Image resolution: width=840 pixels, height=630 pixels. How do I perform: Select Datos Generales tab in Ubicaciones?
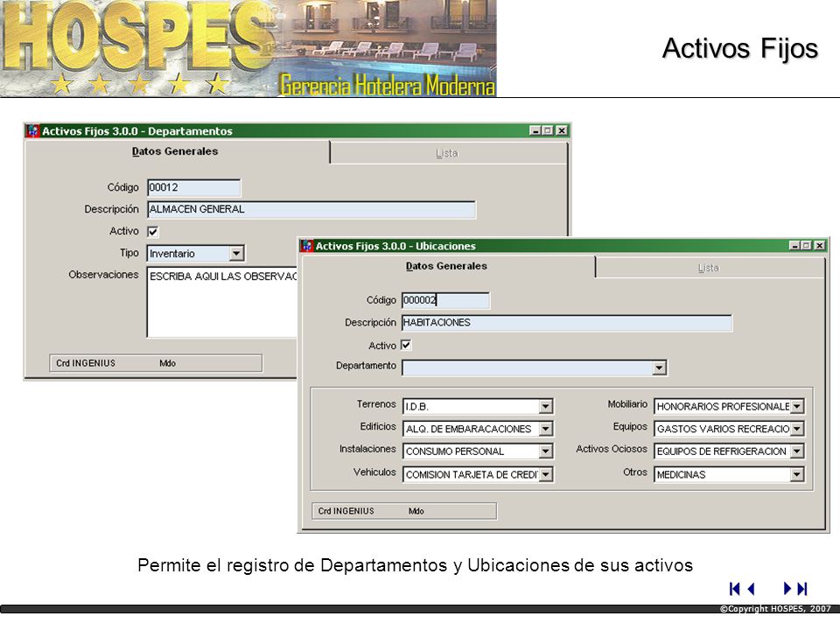446,266
